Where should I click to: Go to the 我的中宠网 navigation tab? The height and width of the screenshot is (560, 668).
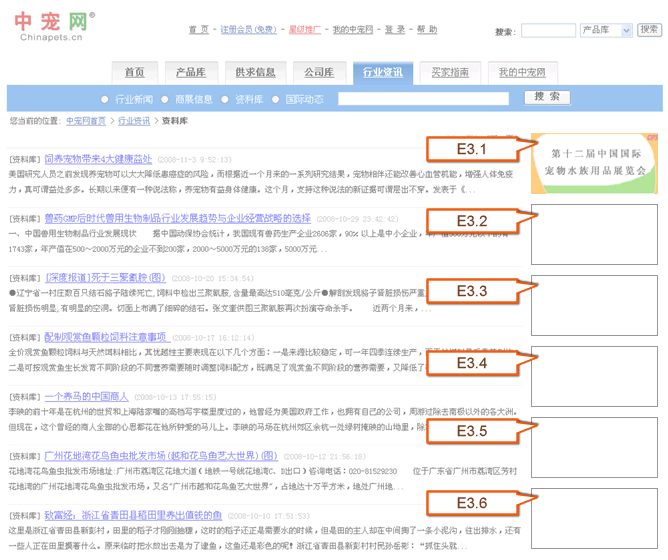click(522, 73)
